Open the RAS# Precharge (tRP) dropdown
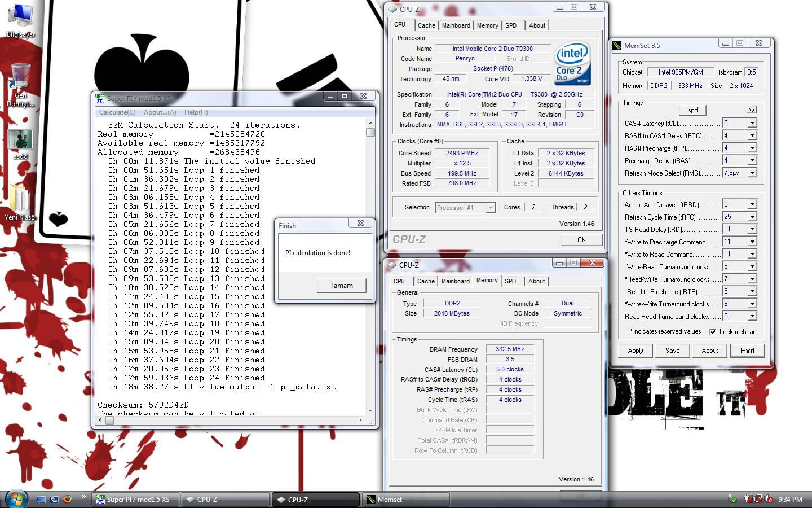Viewport: 812px width, 508px height. pyautogui.click(x=752, y=148)
